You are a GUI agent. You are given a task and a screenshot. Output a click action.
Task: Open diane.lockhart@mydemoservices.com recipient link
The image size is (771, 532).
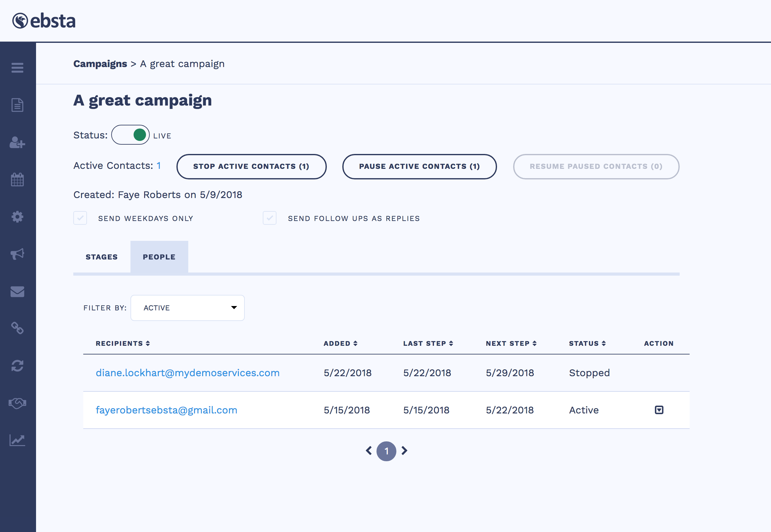pos(188,373)
